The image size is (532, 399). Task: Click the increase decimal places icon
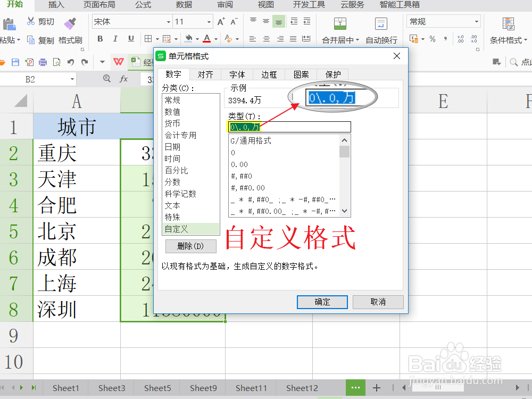[460, 39]
